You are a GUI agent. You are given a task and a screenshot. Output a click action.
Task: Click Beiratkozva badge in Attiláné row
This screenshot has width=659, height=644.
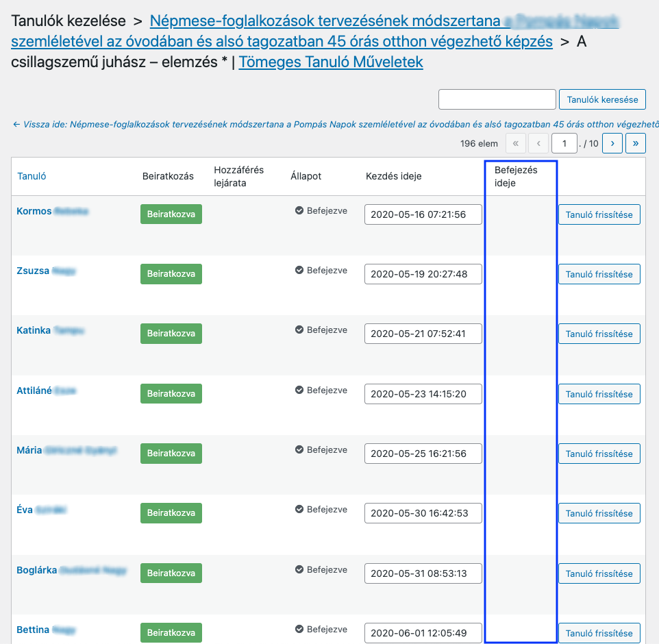[x=171, y=393]
